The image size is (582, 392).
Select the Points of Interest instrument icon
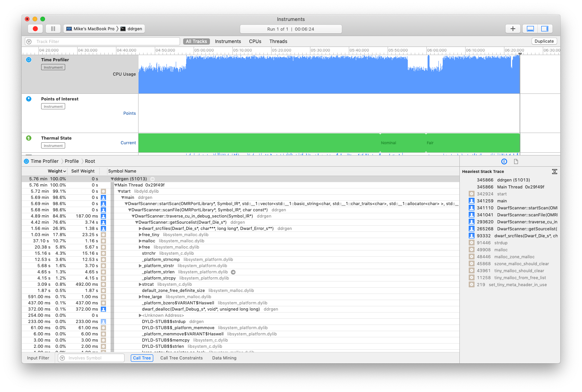point(29,99)
